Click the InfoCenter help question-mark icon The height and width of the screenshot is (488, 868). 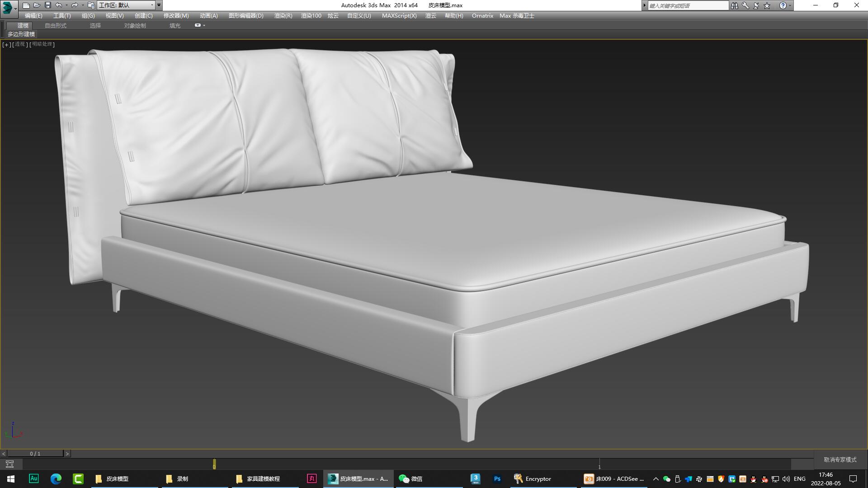coord(782,5)
